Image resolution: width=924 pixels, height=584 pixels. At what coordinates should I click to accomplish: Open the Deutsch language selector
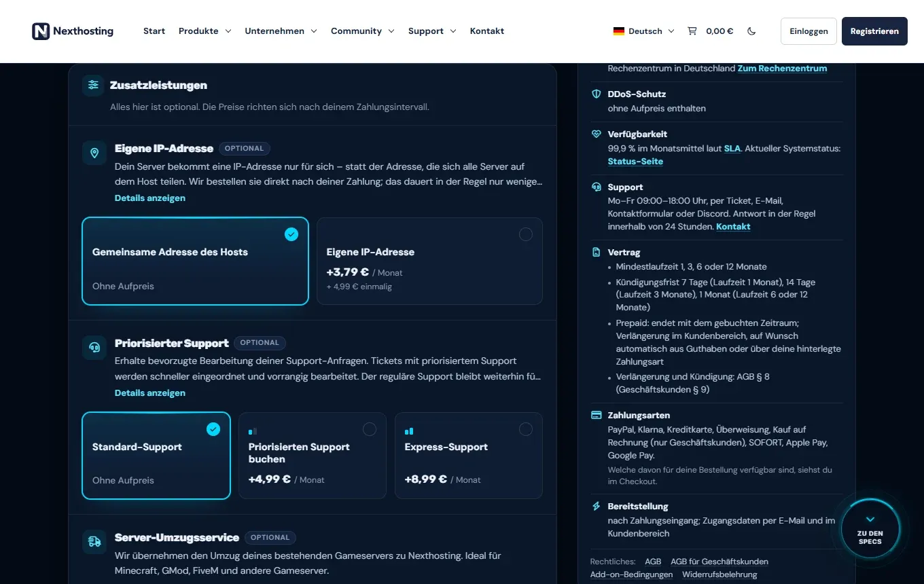coord(643,31)
